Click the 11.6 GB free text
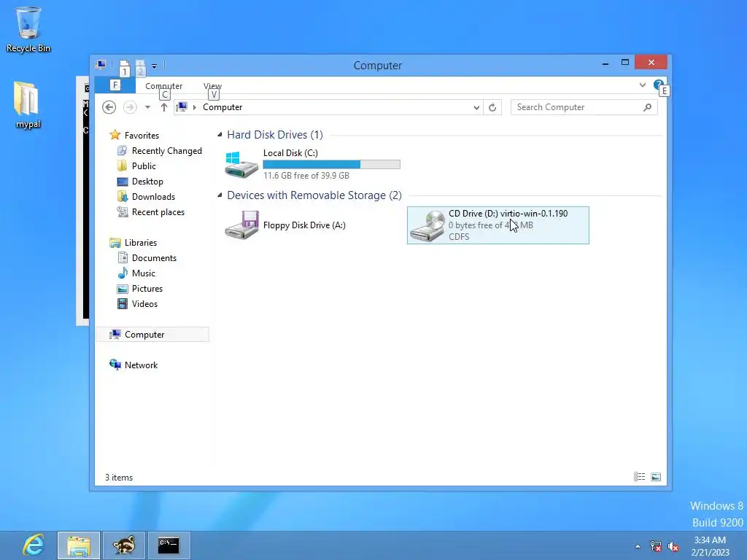Viewport: 747px width, 560px height. tap(306, 176)
